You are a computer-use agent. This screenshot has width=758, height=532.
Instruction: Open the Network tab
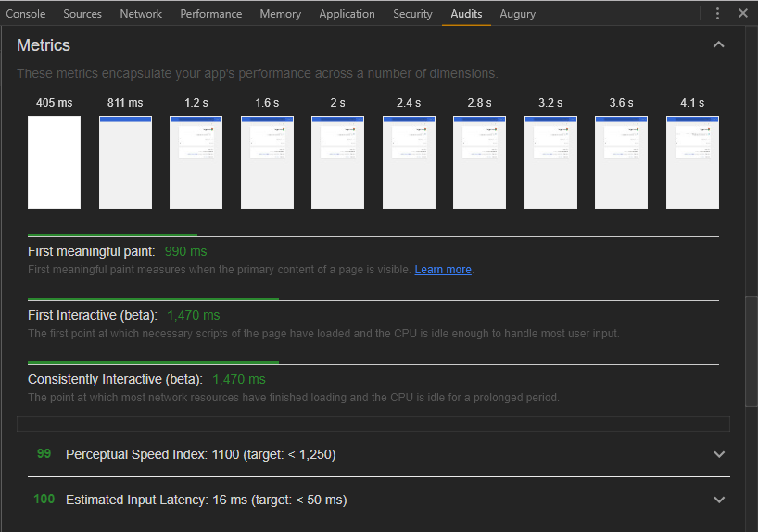tap(141, 14)
